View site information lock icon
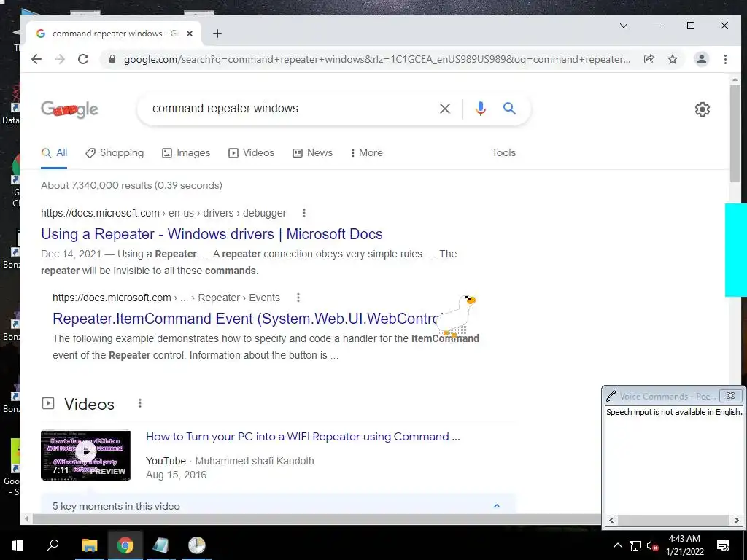Viewport: 747px width, 560px height. pyautogui.click(x=112, y=59)
